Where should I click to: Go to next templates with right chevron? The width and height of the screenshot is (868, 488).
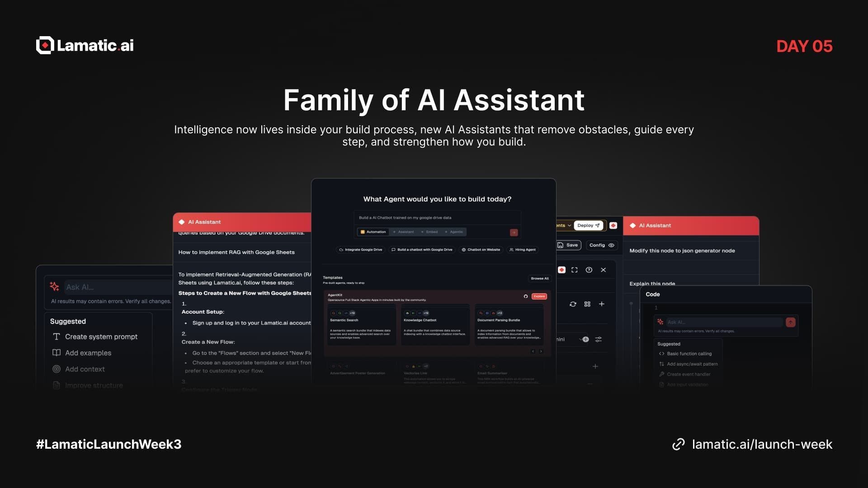coord(541,351)
